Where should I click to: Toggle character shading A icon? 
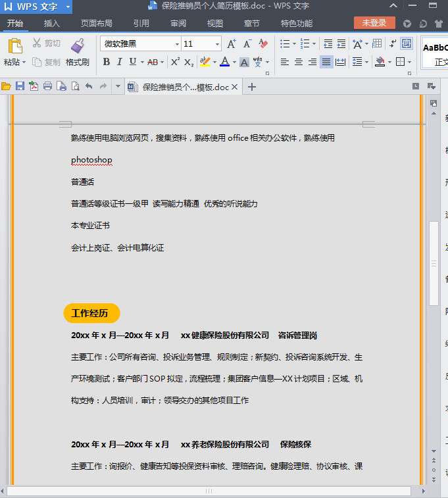click(244, 62)
